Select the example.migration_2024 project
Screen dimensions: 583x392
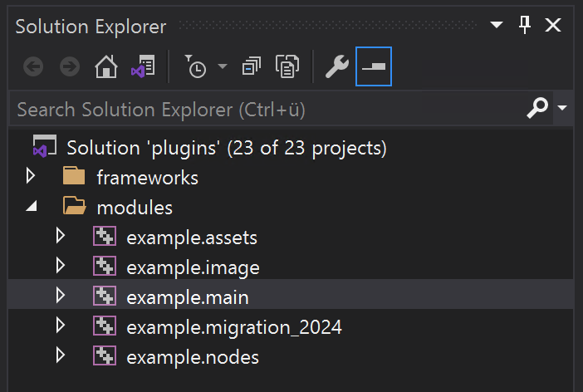coord(233,327)
